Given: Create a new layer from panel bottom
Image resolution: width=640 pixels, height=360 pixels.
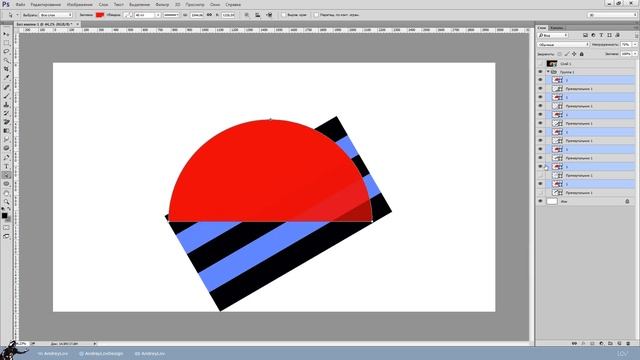Looking at the screenshot, I should [x=619, y=344].
